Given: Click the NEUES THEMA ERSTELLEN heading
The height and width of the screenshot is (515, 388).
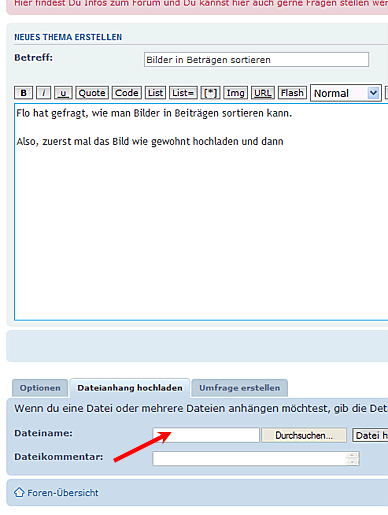Looking at the screenshot, I should pos(68,37).
